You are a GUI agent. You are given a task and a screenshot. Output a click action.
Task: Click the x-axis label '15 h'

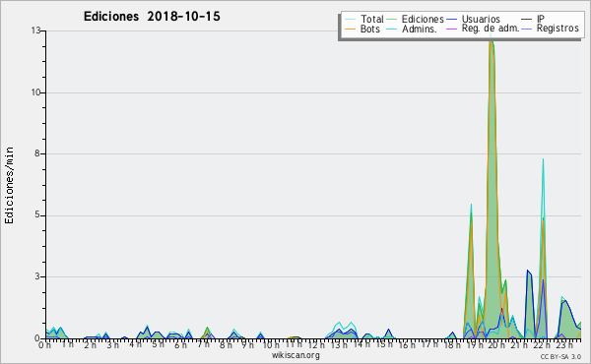(x=384, y=344)
